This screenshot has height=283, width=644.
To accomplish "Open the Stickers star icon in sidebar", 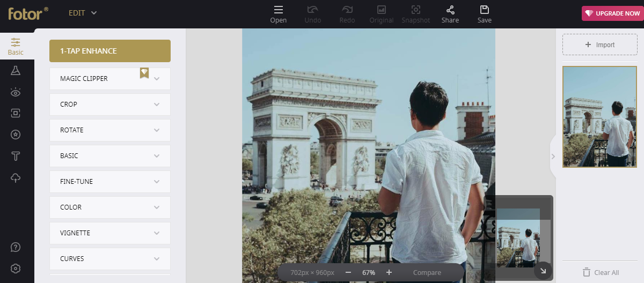I will pyautogui.click(x=16, y=135).
